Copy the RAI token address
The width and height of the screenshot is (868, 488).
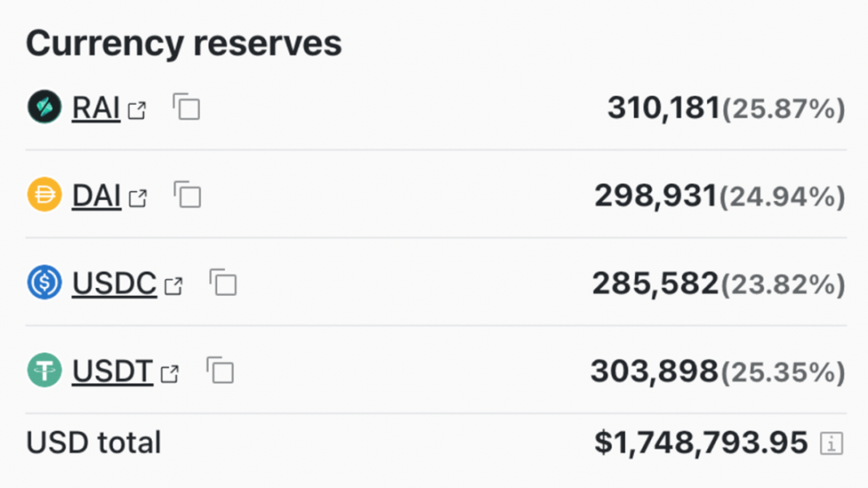[187, 107]
